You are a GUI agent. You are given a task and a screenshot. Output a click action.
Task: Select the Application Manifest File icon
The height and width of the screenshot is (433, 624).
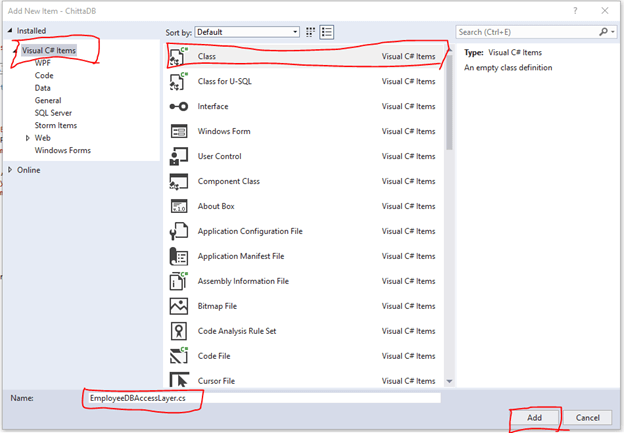pyautogui.click(x=179, y=256)
